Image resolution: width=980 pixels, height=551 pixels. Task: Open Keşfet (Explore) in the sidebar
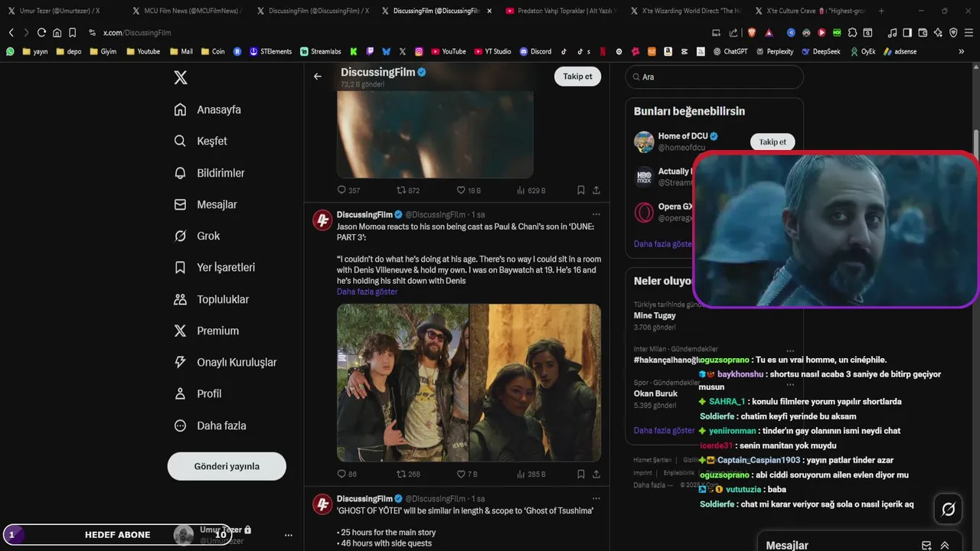pyautogui.click(x=201, y=141)
